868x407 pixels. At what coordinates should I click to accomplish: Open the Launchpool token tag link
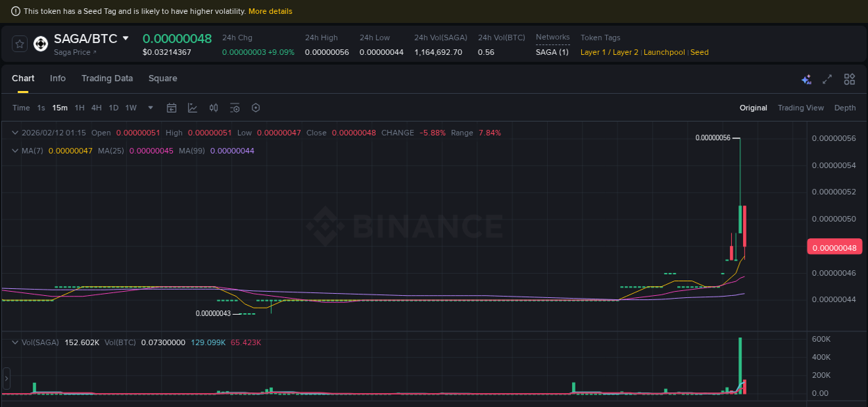[x=664, y=52]
